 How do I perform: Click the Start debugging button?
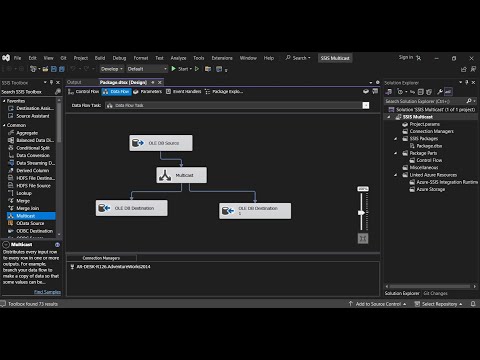click(180, 69)
